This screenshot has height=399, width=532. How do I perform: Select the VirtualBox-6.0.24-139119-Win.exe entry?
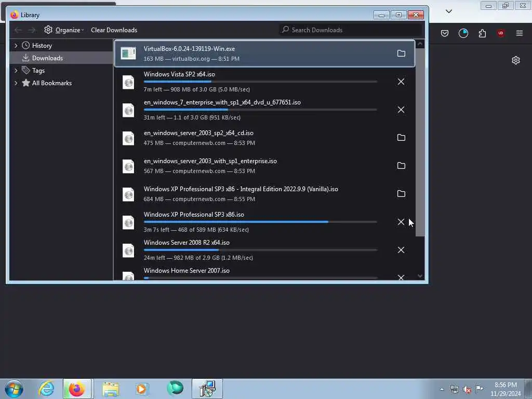pyautogui.click(x=264, y=54)
